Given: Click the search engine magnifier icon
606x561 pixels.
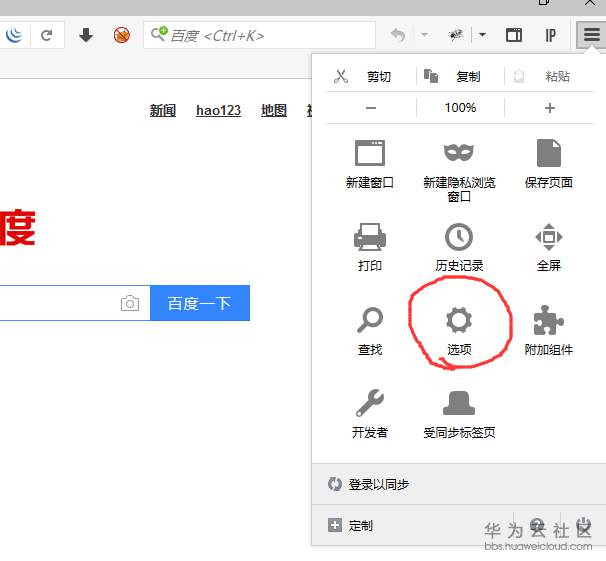Looking at the screenshot, I should click(158, 34).
